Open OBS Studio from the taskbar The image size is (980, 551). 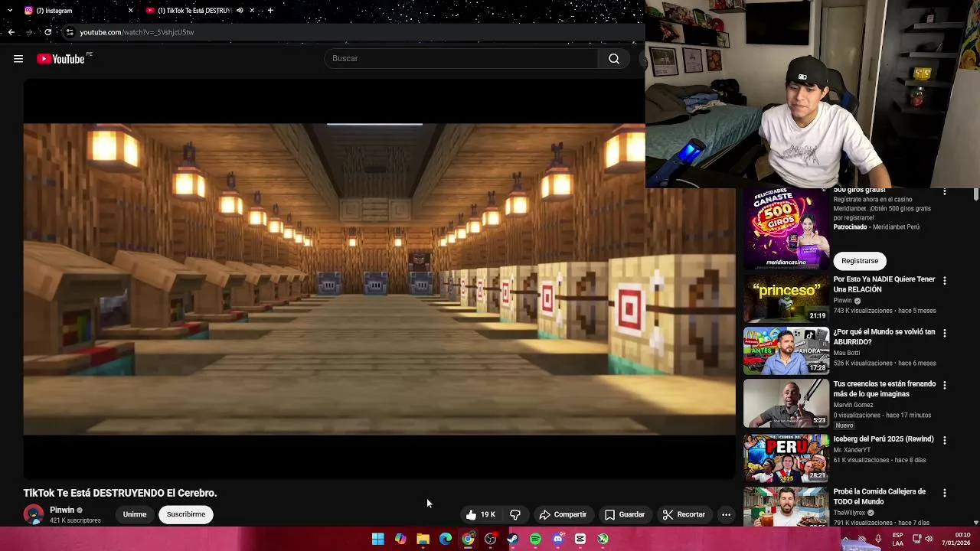click(x=491, y=540)
